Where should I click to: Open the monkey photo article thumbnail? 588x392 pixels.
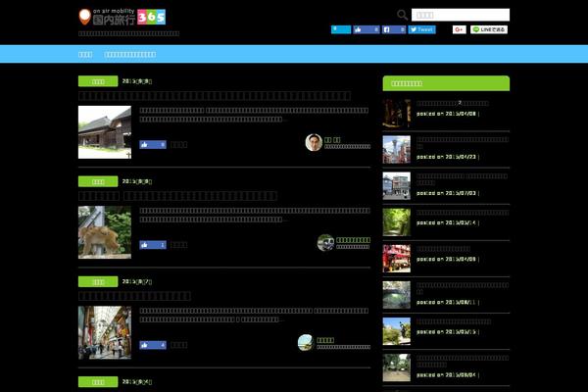click(105, 232)
